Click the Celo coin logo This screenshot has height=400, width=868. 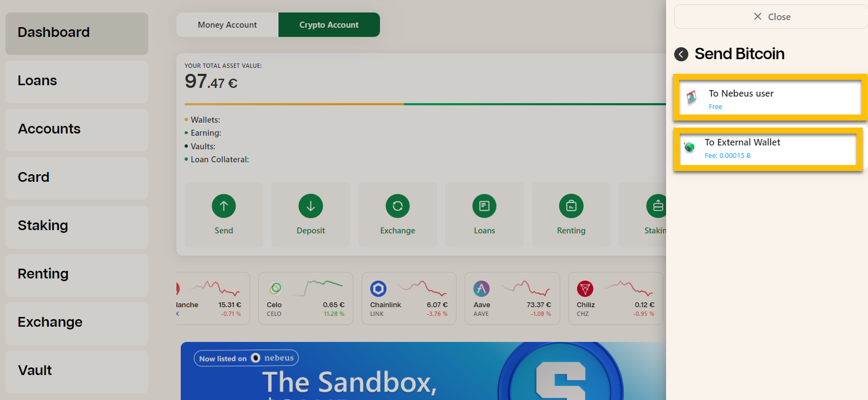(x=275, y=289)
